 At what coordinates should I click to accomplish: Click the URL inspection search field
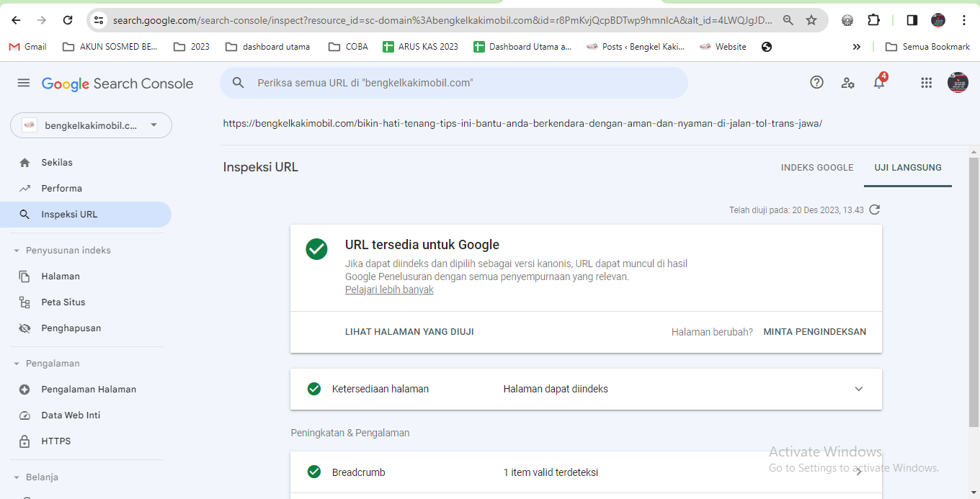(454, 83)
